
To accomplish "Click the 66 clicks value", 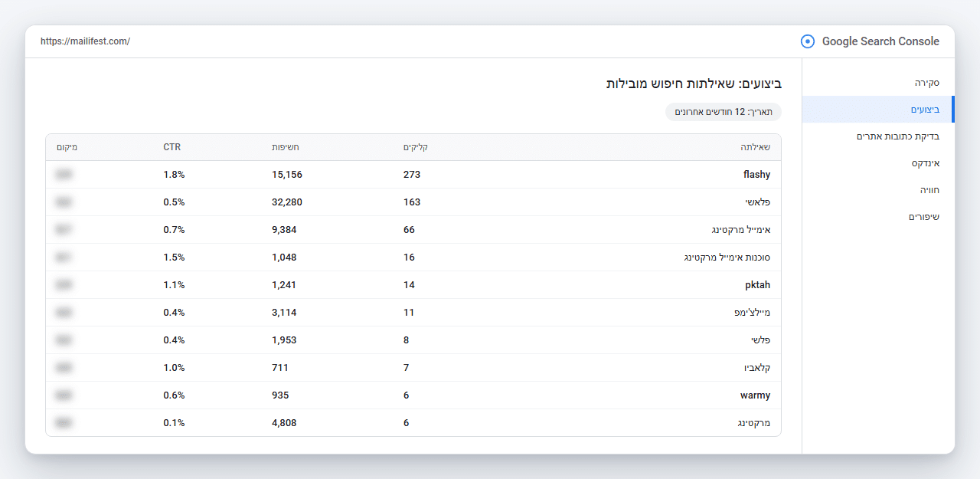I will coord(409,230).
